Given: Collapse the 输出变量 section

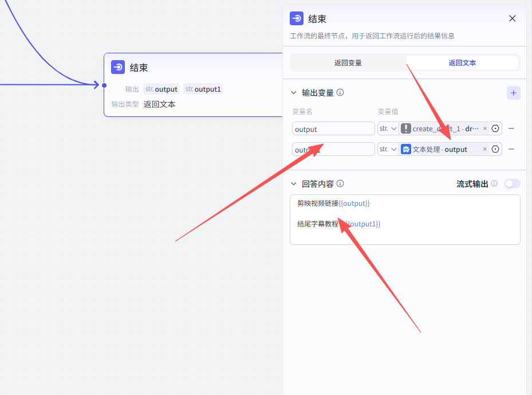Looking at the screenshot, I should pyautogui.click(x=294, y=92).
